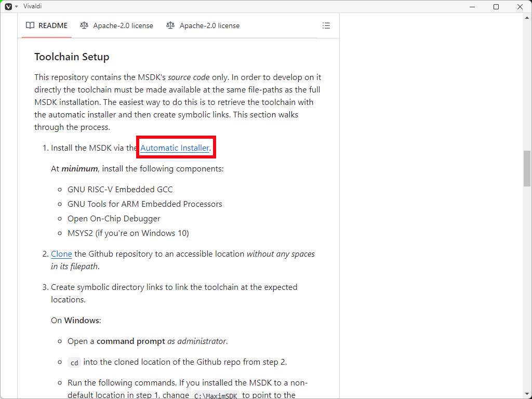Open the first Apache-2.0 license tab
The height and width of the screenshot is (399, 532).
(x=116, y=25)
